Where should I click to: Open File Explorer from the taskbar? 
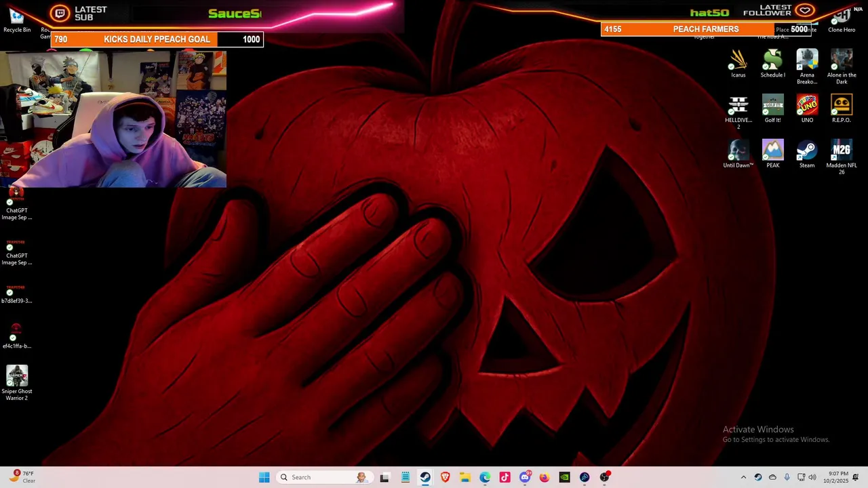(465, 477)
